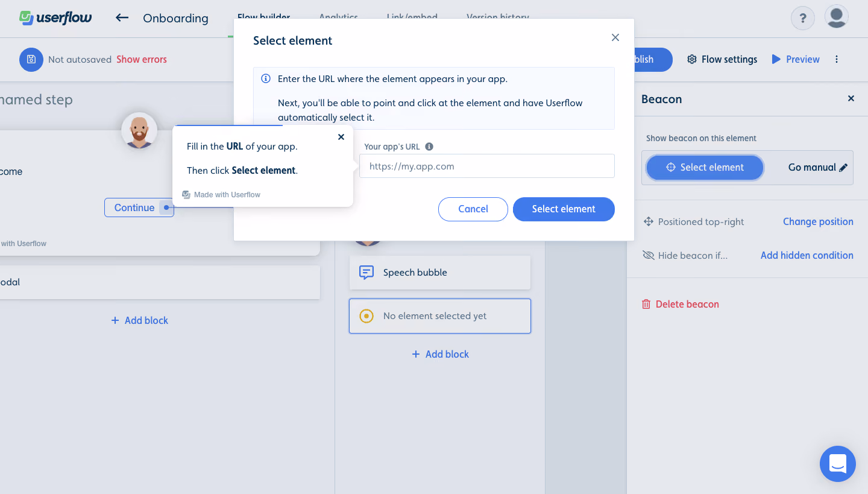The width and height of the screenshot is (868, 494).
Task: Click Delete beacon
Action: click(x=681, y=305)
